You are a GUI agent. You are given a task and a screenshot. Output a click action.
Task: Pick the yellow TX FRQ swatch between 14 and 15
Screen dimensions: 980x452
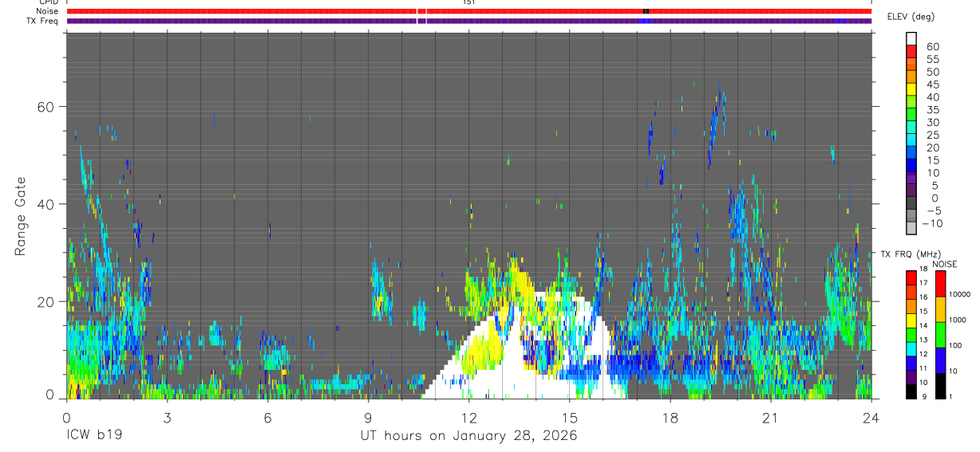911,320
